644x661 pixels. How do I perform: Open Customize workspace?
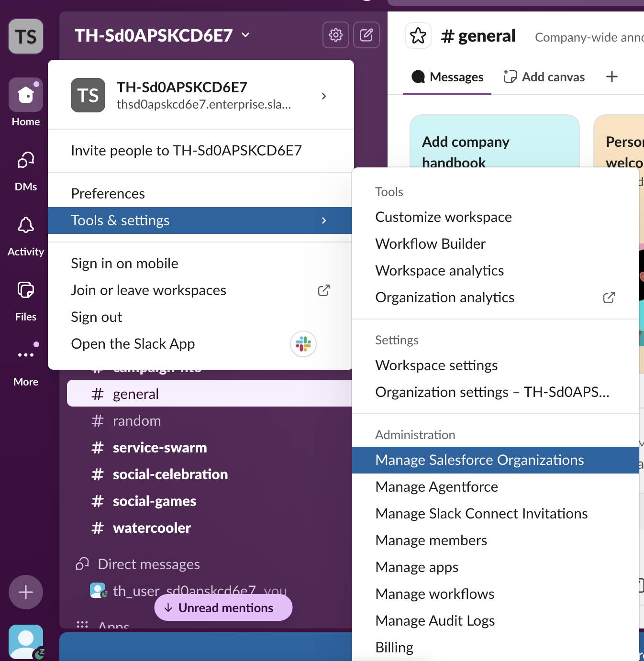(x=496, y=217)
